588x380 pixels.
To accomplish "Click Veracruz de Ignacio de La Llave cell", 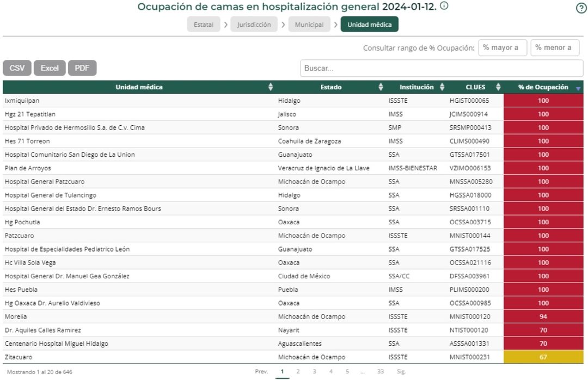I will [323, 168].
